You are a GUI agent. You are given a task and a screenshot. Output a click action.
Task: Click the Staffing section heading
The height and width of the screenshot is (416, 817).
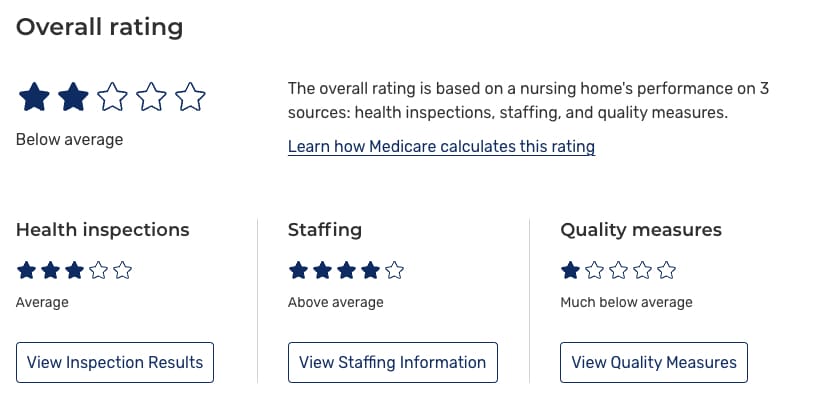(324, 230)
